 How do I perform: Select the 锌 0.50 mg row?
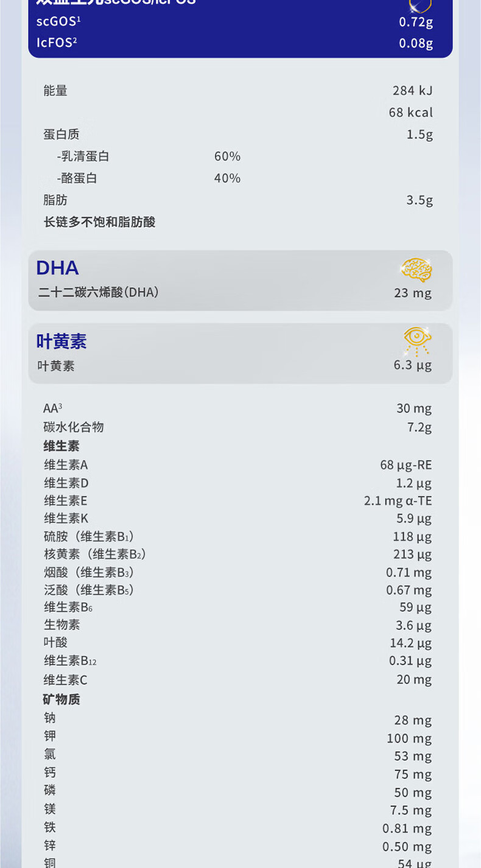pyautogui.click(x=237, y=846)
